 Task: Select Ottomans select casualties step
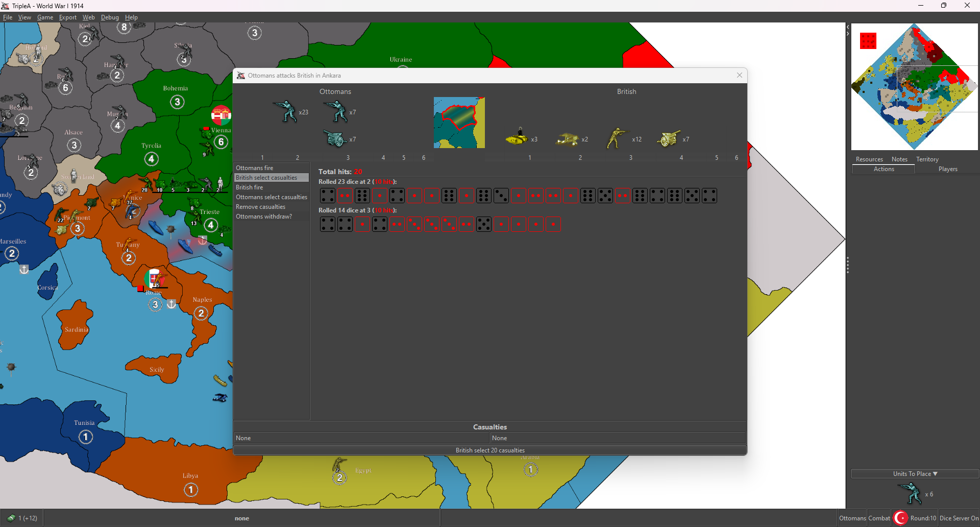pos(271,197)
